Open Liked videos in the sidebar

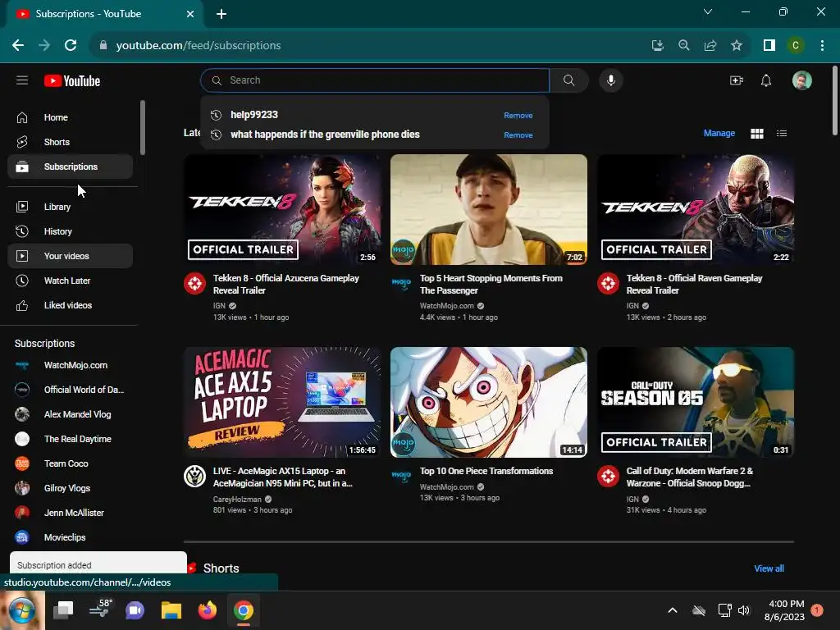(71, 305)
